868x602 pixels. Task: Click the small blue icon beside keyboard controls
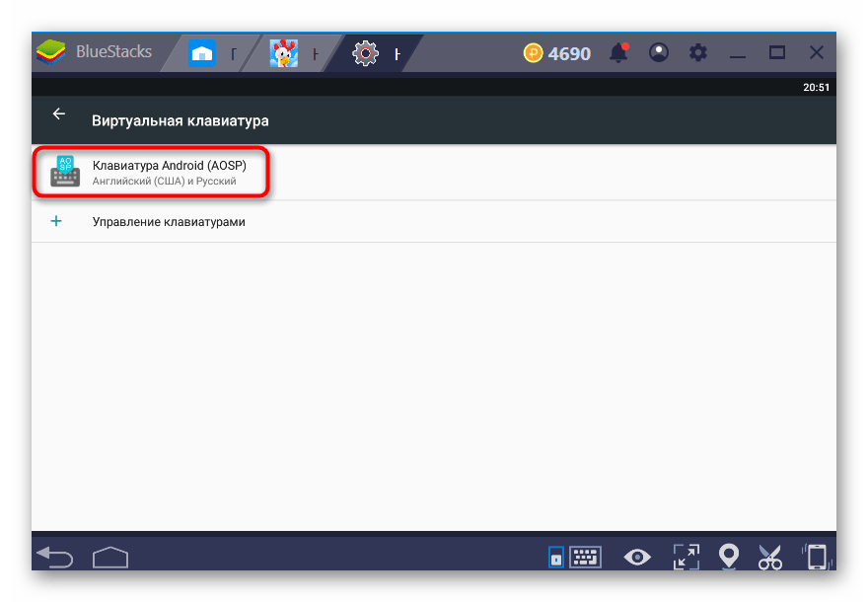coord(555,558)
